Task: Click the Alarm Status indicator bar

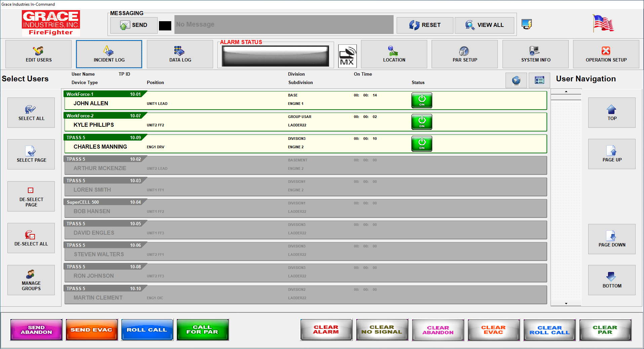Action: tap(275, 56)
